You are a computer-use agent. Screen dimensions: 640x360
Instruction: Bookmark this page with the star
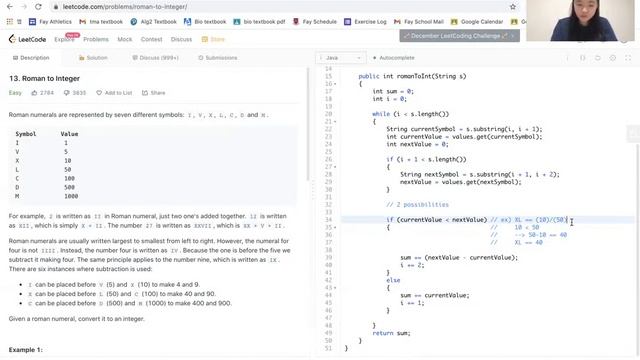coord(513,7)
